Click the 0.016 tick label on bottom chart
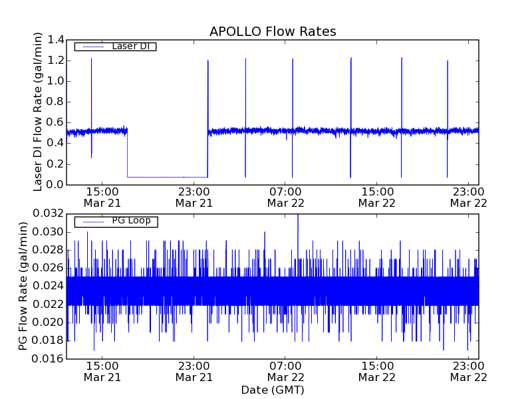Image resolution: width=532 pixels, height=399 pixels. 48,358
